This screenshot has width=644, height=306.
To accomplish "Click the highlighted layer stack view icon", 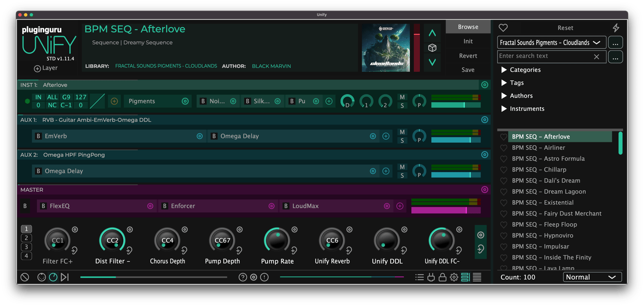I will [x=465, y=277].
